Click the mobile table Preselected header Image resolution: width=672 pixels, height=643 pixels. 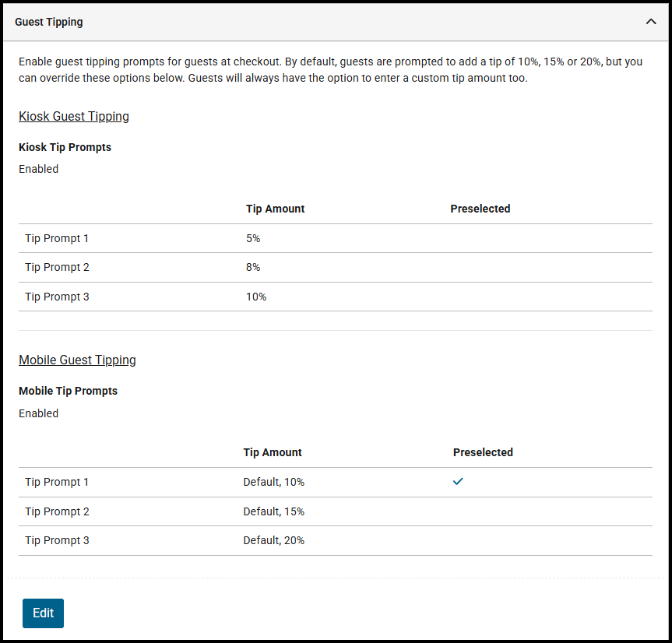click(x=483, y=452)
